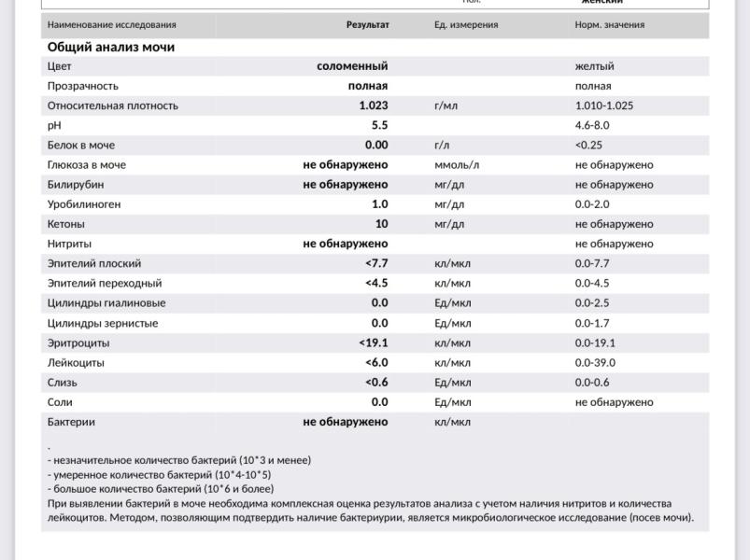Click the 'Кетоны' row label

[x=66, y=224]
